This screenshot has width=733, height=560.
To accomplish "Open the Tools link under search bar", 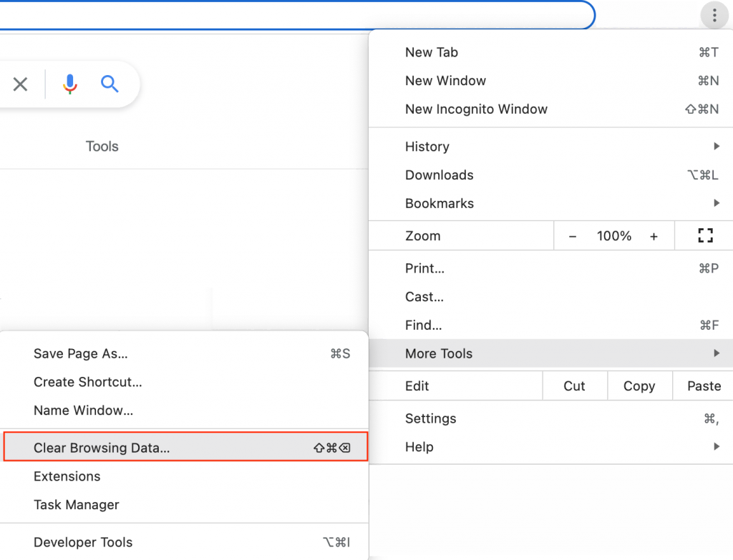I will coord(102,147).
